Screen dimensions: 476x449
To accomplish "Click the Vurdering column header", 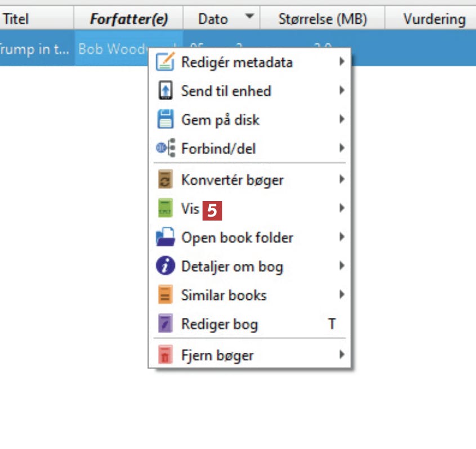I will [434, 19].
